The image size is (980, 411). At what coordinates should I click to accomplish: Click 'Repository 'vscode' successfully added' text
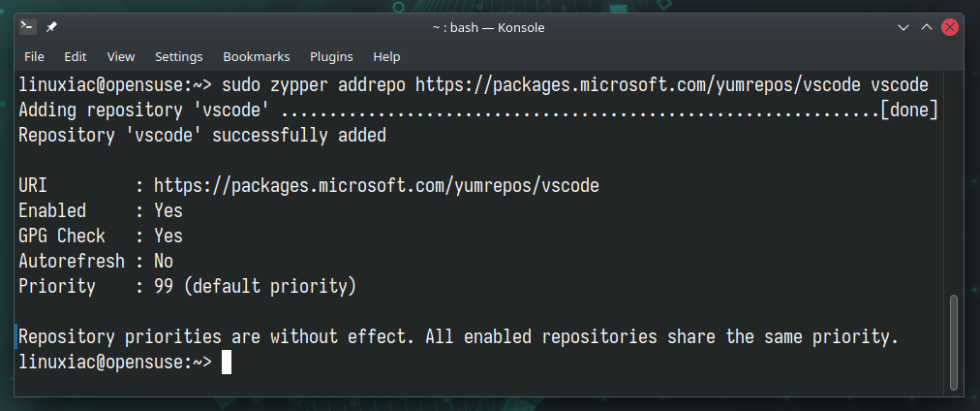tap(202, 135)
